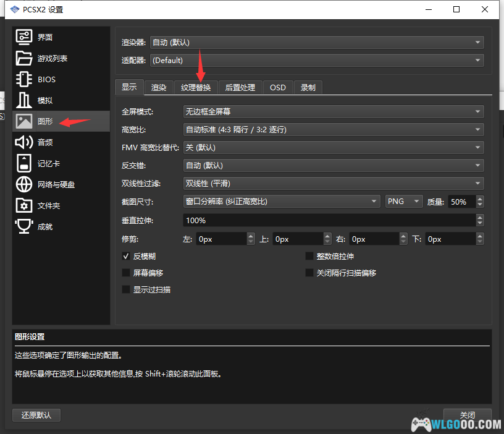Screen dimensions: 504x434
Task: Select the 记忆卡 (Memory Card) icon
Action: click(24, 163)
